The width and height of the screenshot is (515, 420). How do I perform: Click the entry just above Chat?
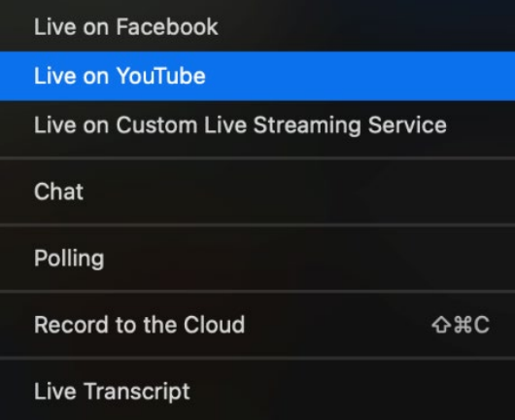(257, 125)
